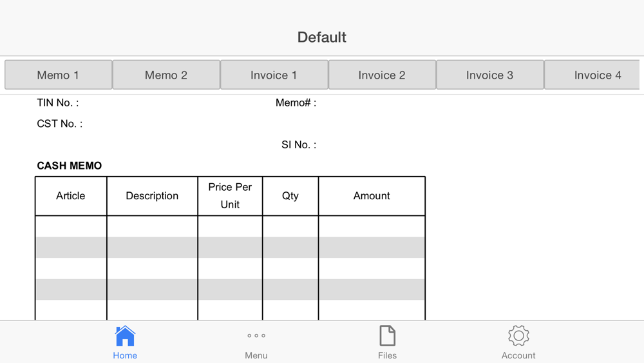The image size is (644, 363).
Task: Select the Invoice 2 template
Action: click(382, 75)
